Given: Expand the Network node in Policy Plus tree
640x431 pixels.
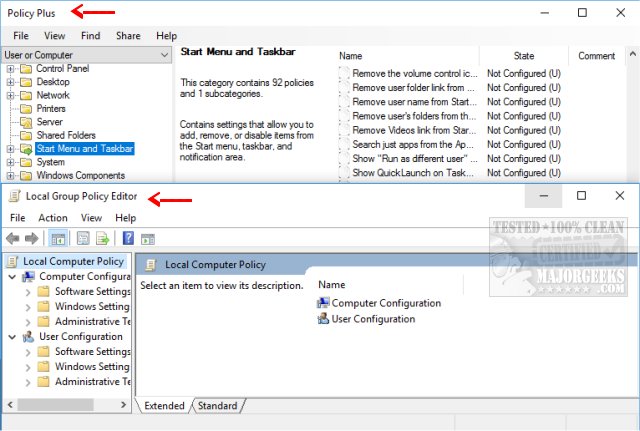Looking at the screenshot, I should [x=11, y=96].
